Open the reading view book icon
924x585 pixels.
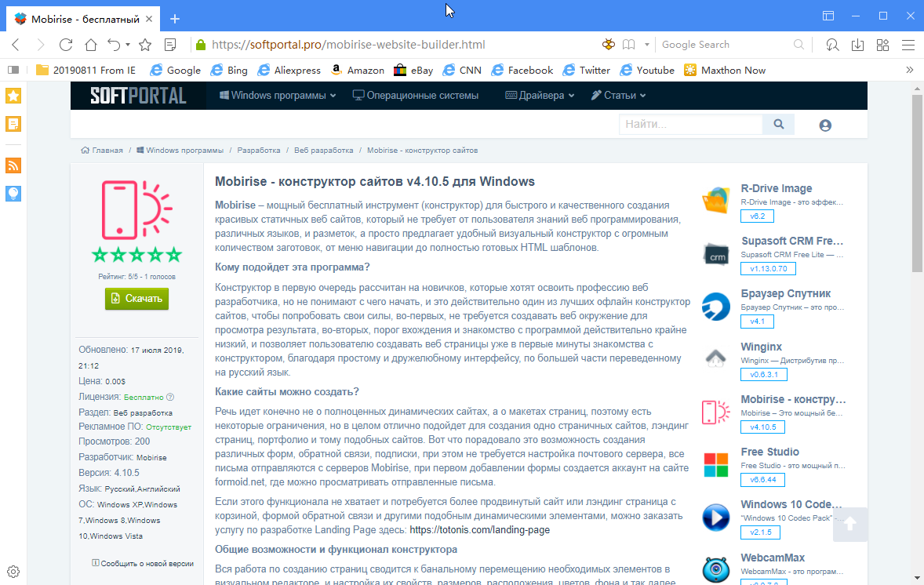629,45
